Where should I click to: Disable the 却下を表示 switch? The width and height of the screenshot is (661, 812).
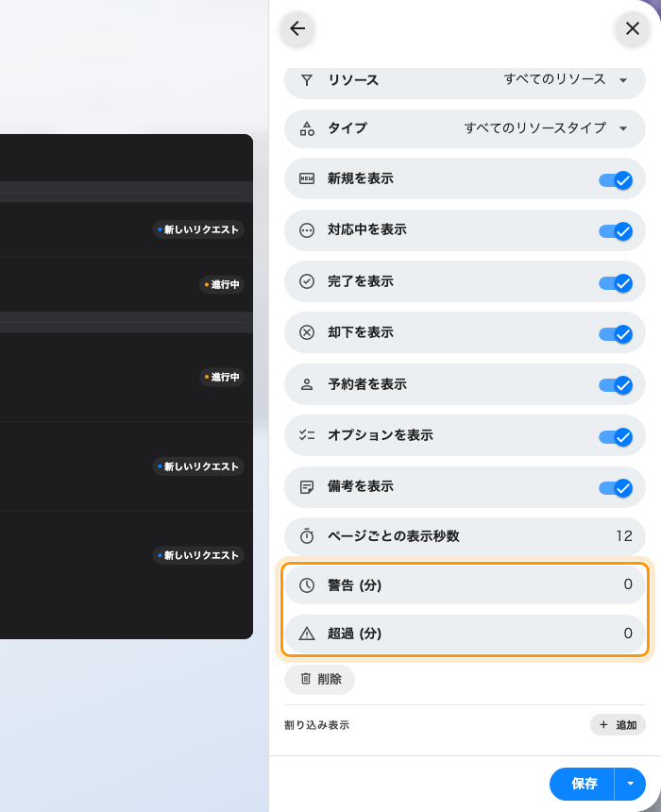point(616,334)
